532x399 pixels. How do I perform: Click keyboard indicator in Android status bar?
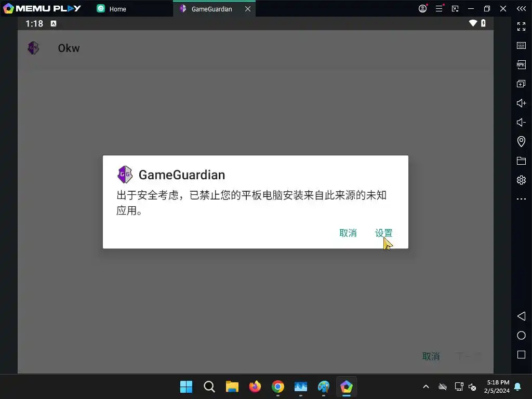(x=54, y=23)
